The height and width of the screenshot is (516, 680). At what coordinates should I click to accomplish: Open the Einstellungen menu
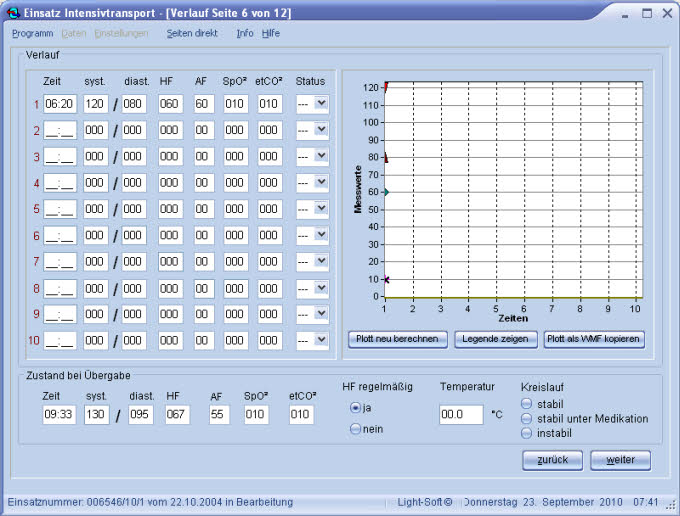click(121, 33)
